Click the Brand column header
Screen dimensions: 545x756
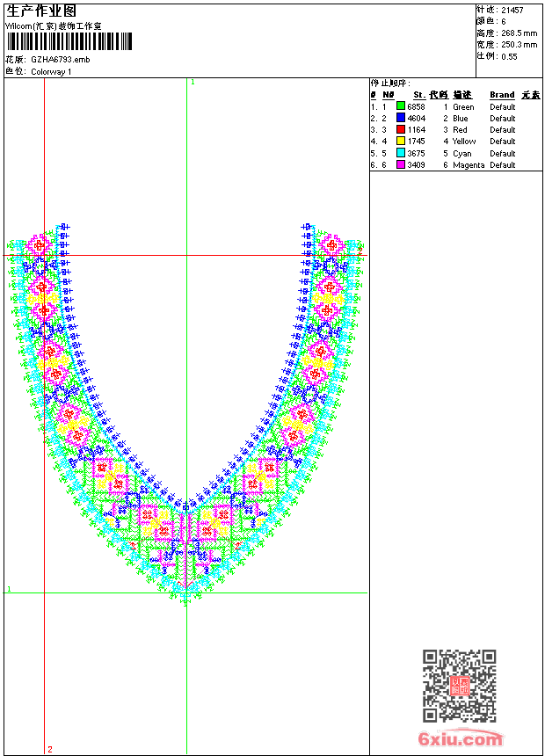(502, 95)
